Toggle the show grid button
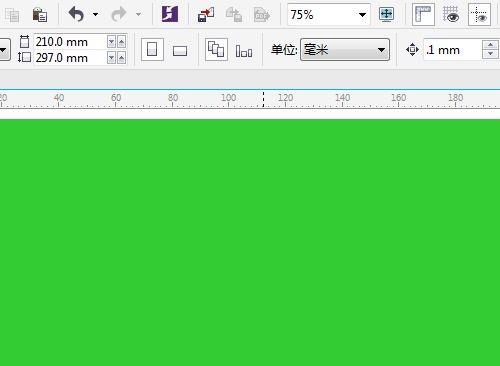Viewport: 500px width, 366px height. pyautogui.click(x=451, y=14)
